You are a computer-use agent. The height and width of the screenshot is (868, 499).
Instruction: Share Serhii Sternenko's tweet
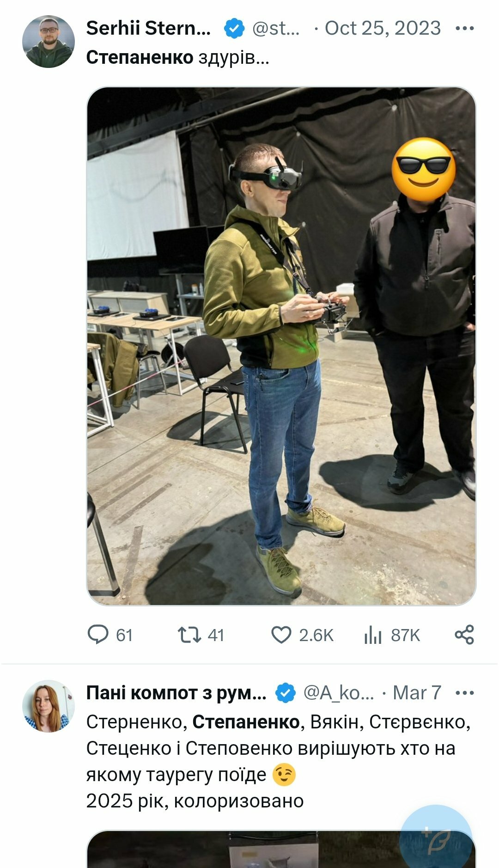click(x=464, y=635)
